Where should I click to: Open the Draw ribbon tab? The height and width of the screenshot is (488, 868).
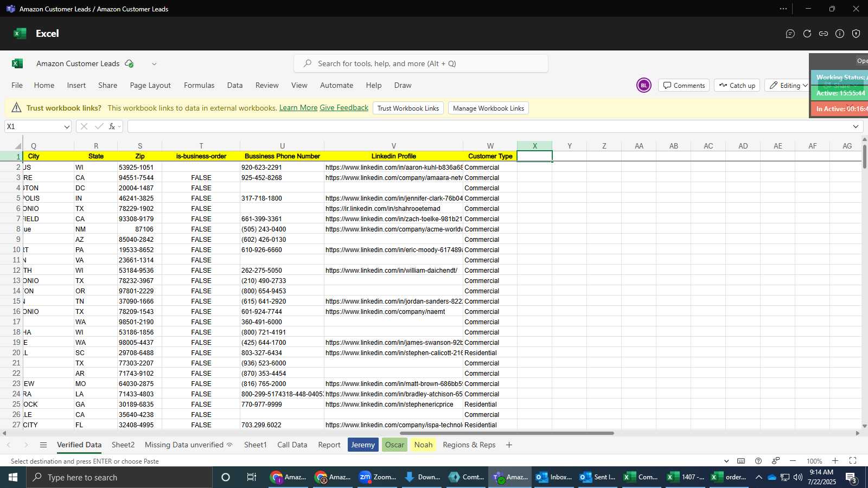tap(403, 85)
